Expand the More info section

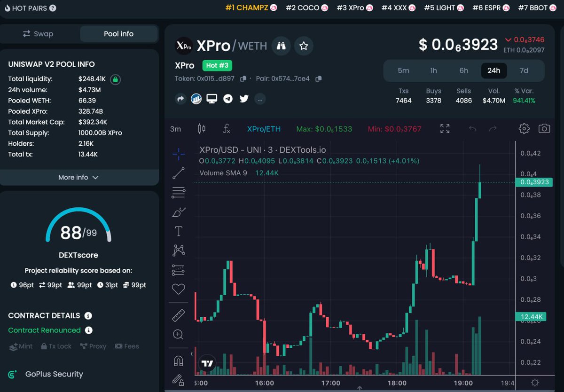[x=79, y=177]
